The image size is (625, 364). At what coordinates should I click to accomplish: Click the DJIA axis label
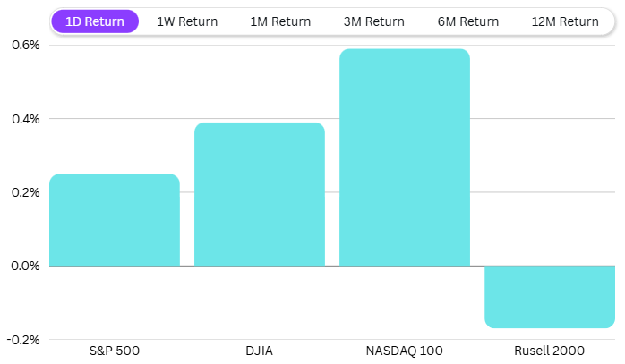click(x=260, y=350)
